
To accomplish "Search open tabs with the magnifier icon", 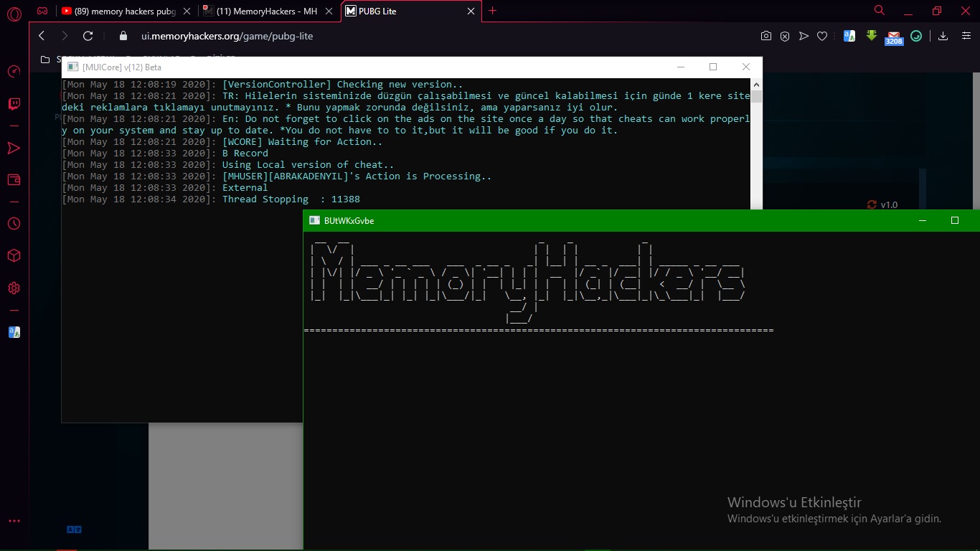I will (880, 11).
